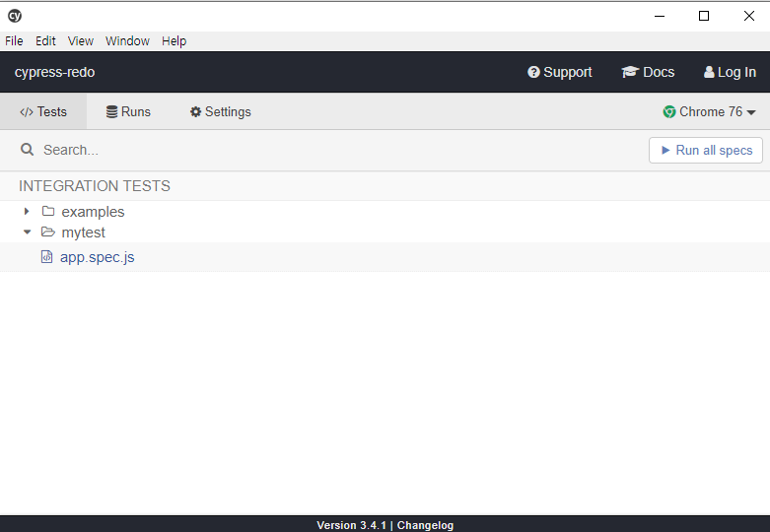Viewport: 770px width, 532px height.
Task: Click the app.spec.js file icon
Action: (x=46, y=257)
